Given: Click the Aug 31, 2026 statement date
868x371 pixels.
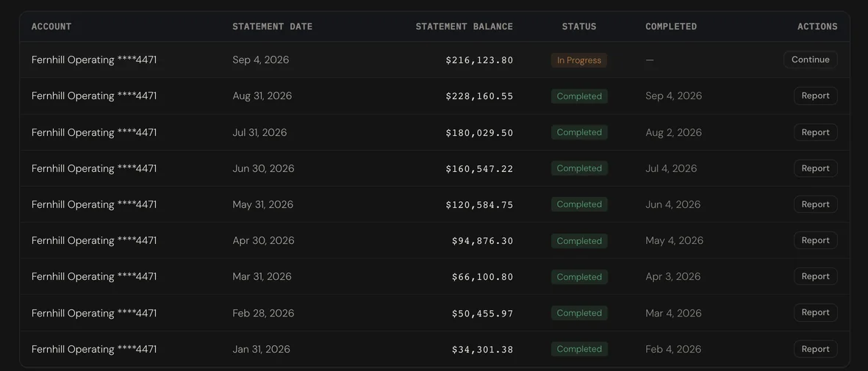Looking at the screenshot, I should pos(262,96).
